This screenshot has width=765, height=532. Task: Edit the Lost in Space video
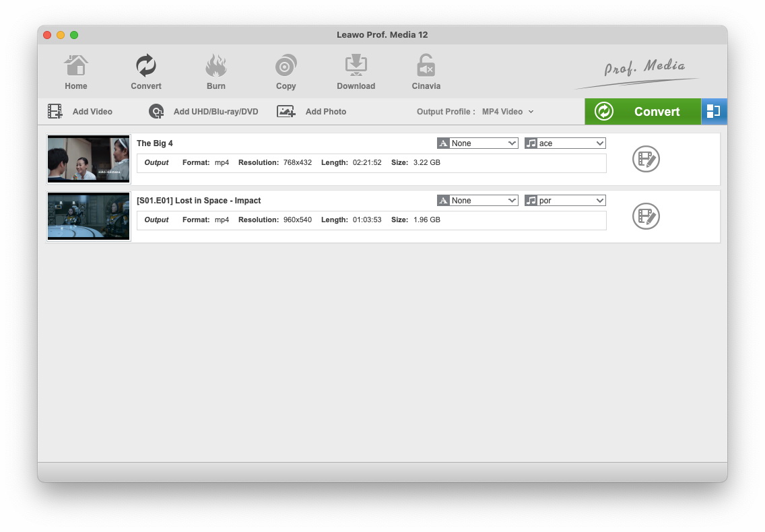click(646, 216)
